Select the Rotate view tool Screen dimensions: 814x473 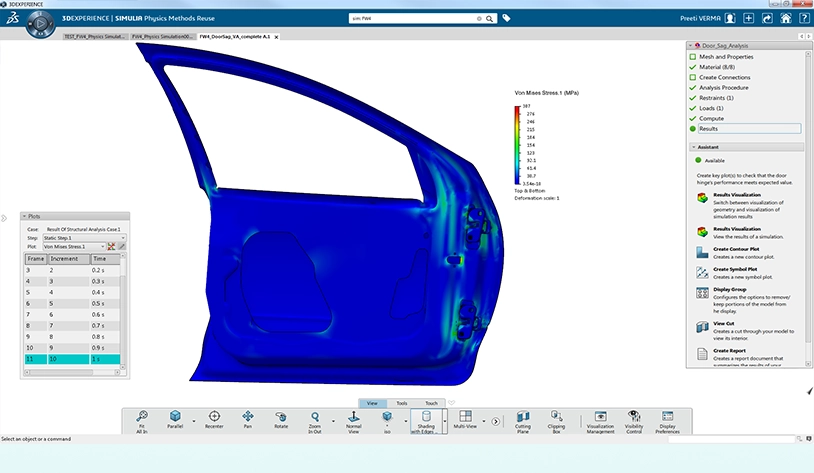281,416
